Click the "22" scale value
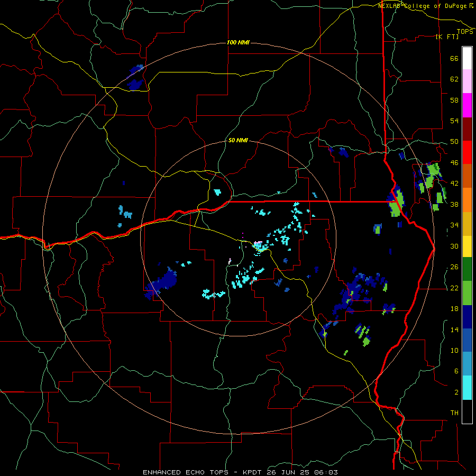Viewport: 476px width, 476px height. (x=454, y=288)
